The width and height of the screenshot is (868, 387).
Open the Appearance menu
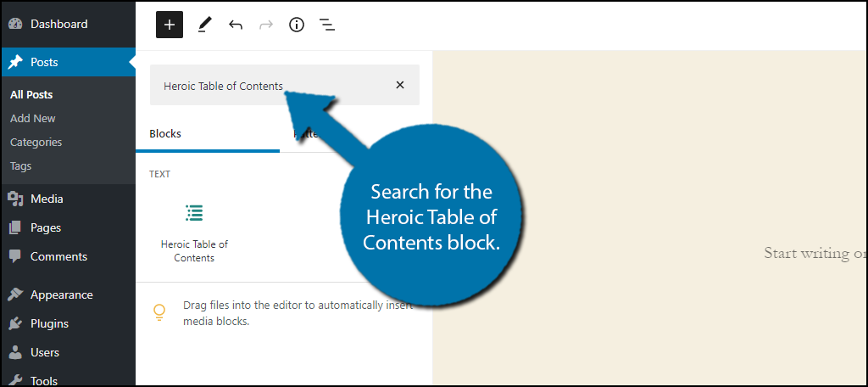(68, 294)
